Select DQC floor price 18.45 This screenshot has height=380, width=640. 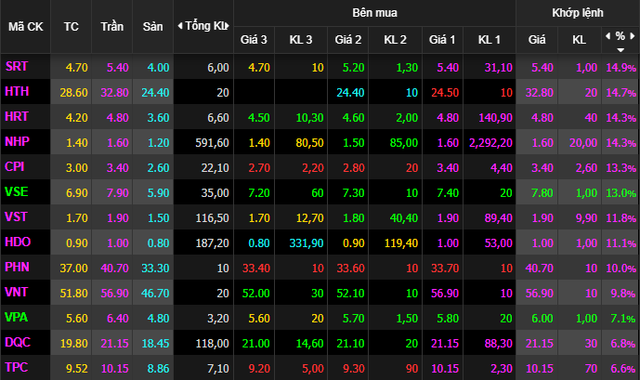(156, 344)
